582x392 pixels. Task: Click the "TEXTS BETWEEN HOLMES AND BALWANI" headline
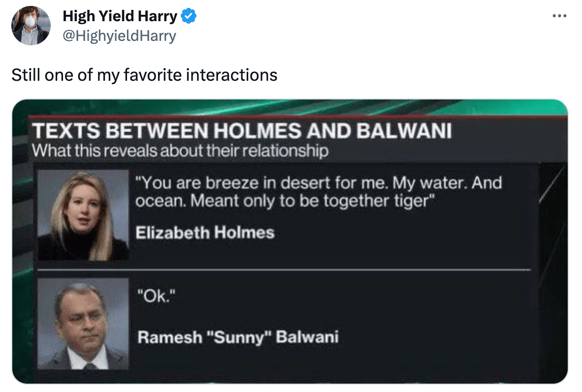click(242, 131)
